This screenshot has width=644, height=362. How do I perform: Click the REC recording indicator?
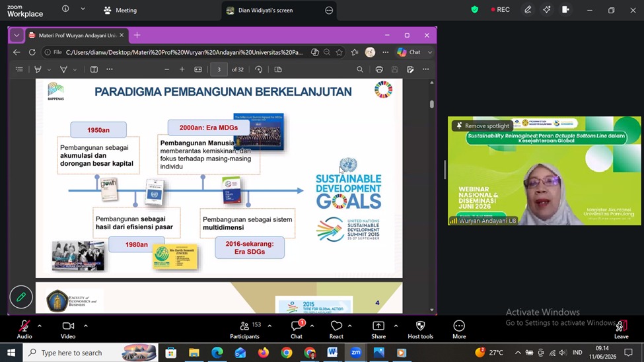point(500,10)
